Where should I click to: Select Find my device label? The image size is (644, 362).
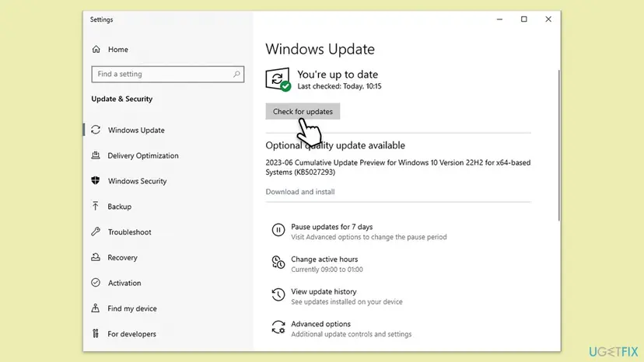coord(132,308)
